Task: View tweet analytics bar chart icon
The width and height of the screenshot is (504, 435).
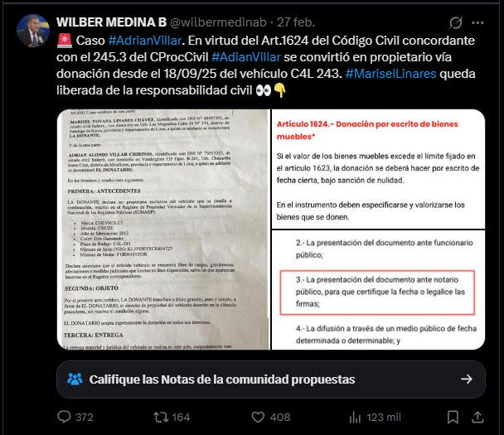Action: (355, 418)
